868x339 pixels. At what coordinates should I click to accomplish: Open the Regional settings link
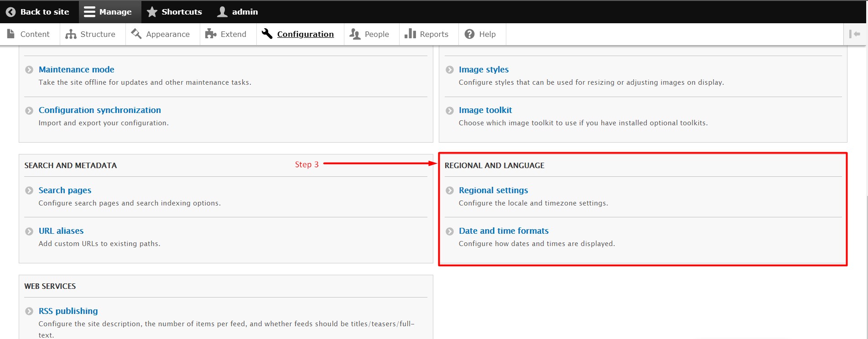[494, 190]
